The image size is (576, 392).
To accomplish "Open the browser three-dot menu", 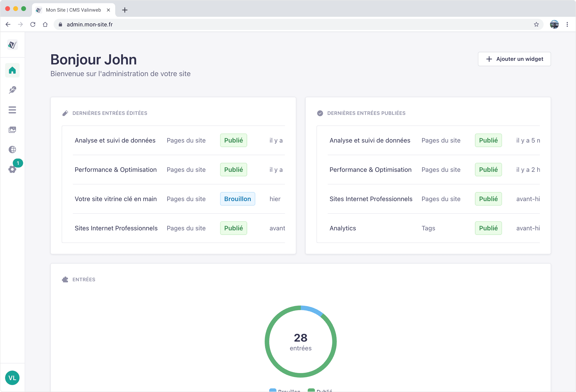I will (x=567, y=24).
